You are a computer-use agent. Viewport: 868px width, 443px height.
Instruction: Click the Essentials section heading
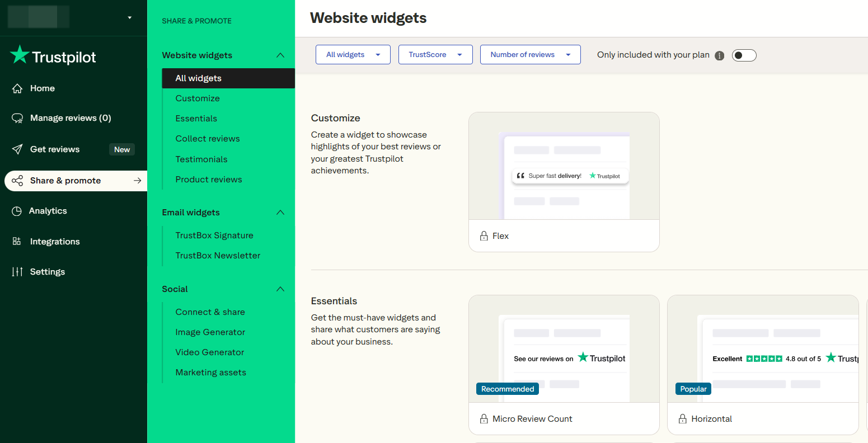(334, 301)
